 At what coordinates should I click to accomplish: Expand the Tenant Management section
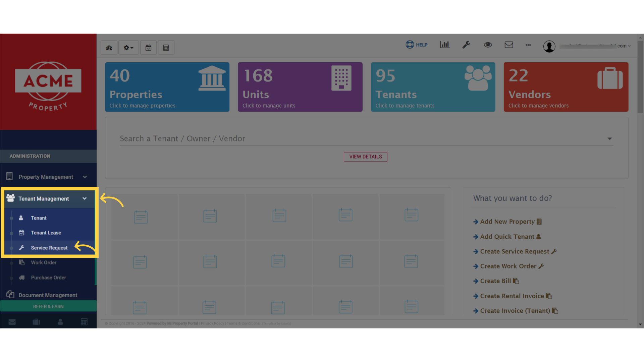44,198
